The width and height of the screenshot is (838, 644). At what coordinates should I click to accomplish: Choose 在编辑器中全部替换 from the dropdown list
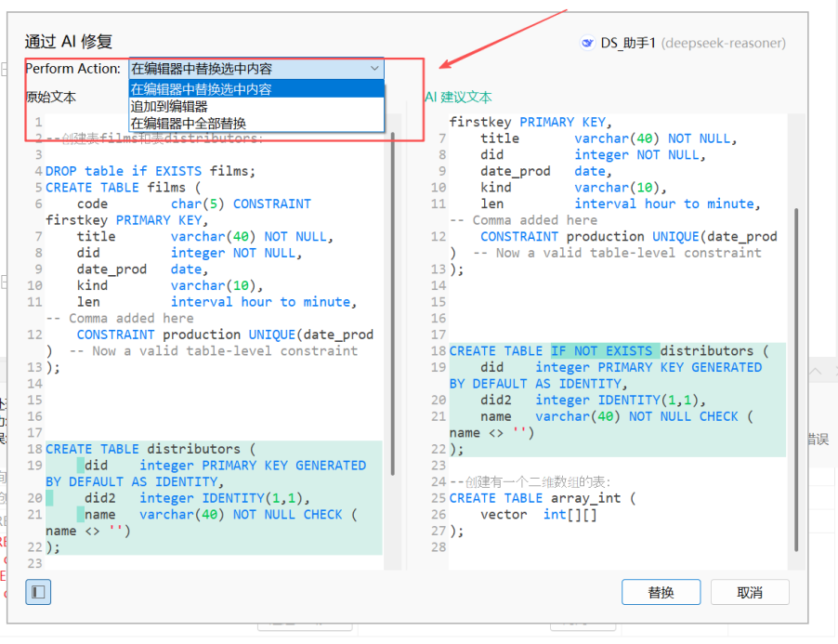[x=189, y=123]
